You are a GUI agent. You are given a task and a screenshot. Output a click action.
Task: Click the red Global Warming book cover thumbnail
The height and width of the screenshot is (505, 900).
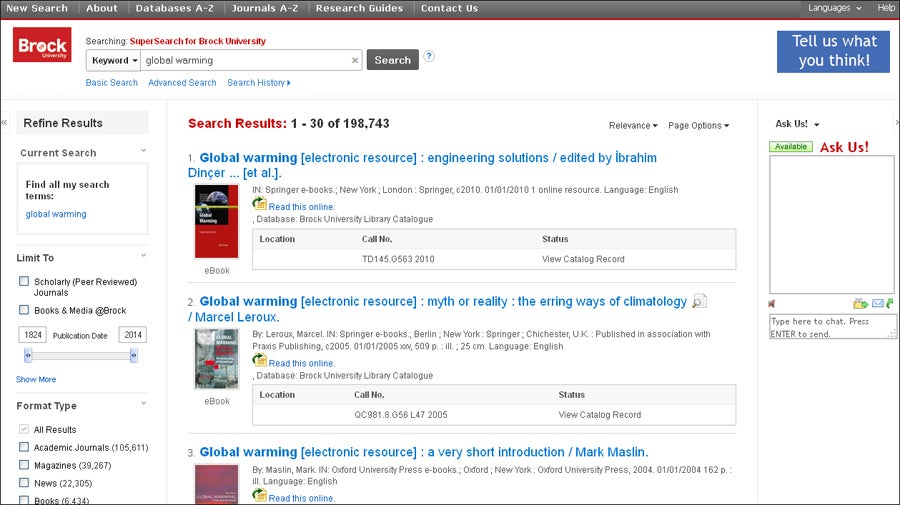tap(216, 221)
